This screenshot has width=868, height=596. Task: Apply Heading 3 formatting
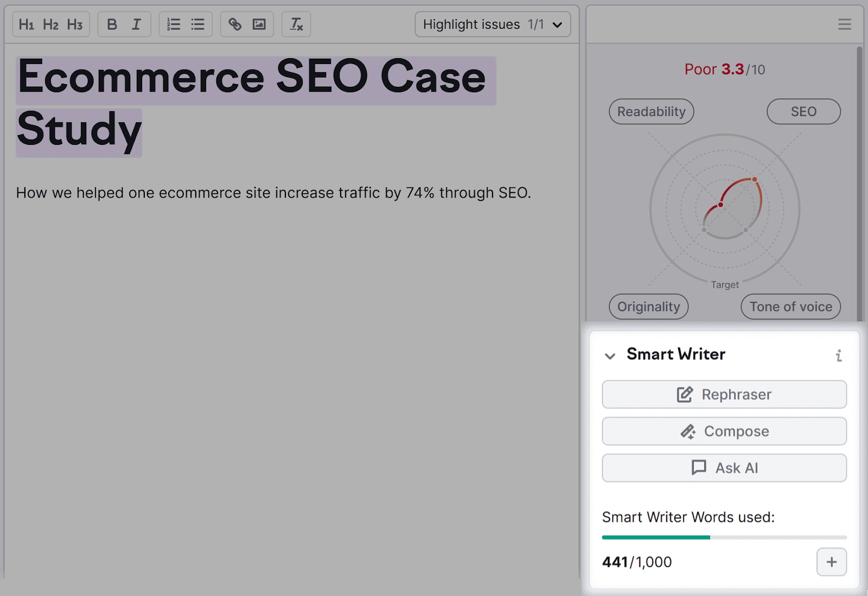coord(75,24)
